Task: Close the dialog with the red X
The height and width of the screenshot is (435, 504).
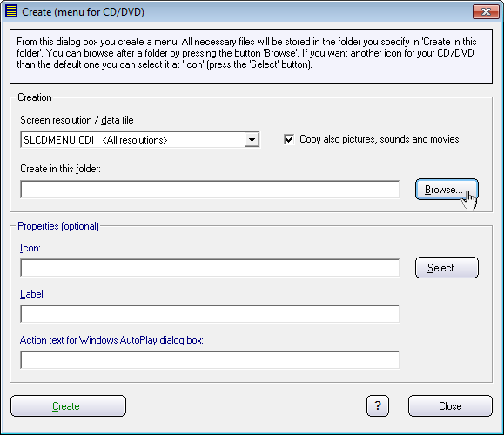Action: (486, 11)
